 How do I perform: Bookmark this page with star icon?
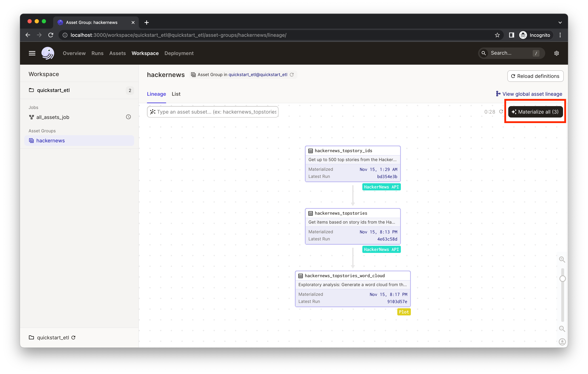[497, 35]
